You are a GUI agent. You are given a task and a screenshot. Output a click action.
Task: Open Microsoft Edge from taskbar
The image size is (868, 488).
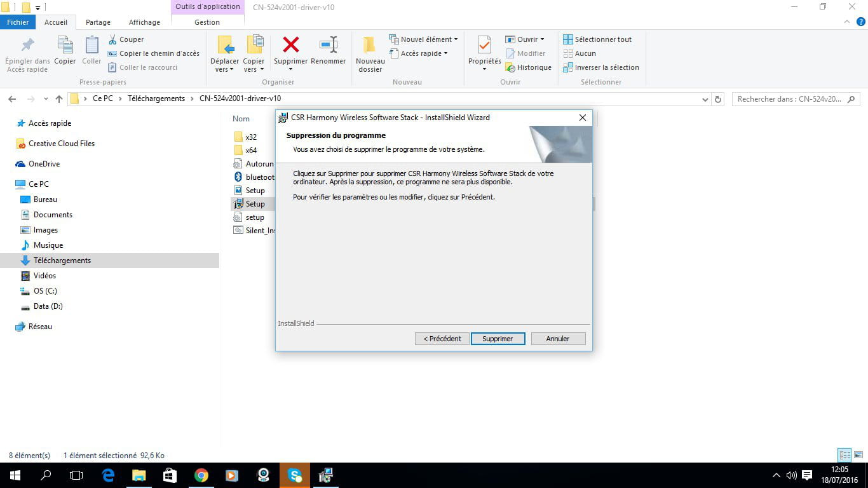pos(108,475)
